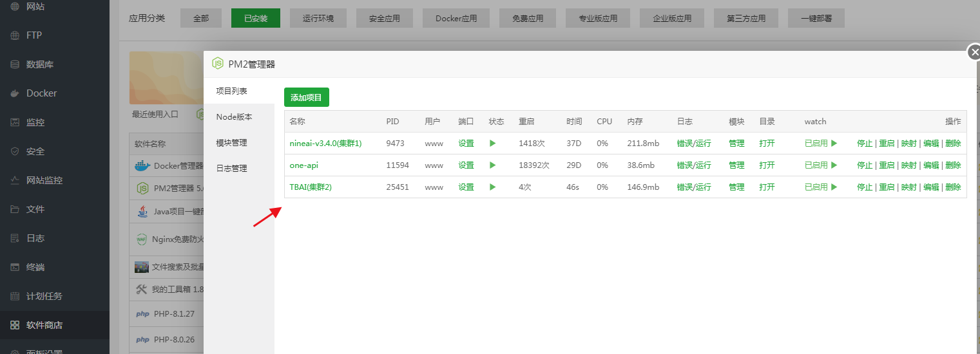This screenshot has height=354, width=980.
Task: Open 错误/运行 log for one-api
Action: pyautogui.click(x=694, y=165)
